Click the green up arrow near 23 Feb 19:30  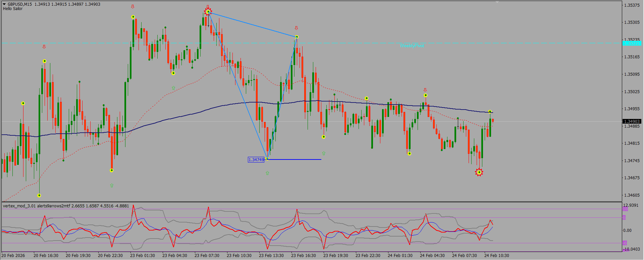point(324,153)
